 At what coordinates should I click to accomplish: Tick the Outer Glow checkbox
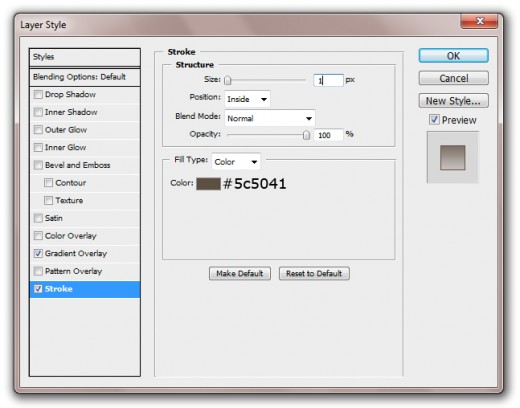pyautogui.click(x=38, y=130)
